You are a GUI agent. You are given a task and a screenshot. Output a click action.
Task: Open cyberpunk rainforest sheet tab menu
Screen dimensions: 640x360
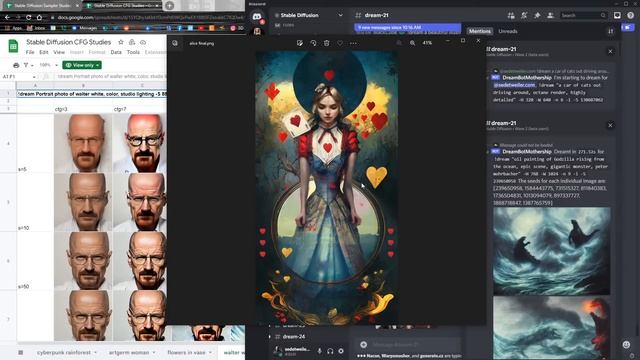(96, 352)
